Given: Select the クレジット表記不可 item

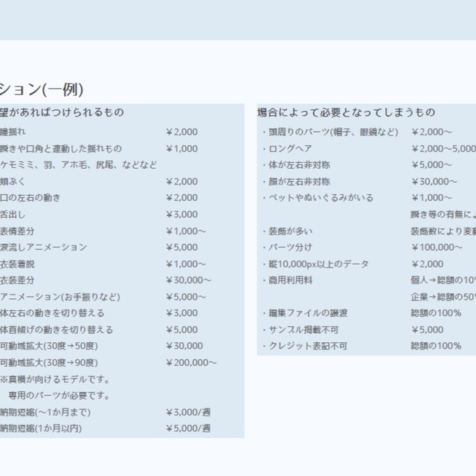Looking at the screenshot, I should tap(308, 346).
